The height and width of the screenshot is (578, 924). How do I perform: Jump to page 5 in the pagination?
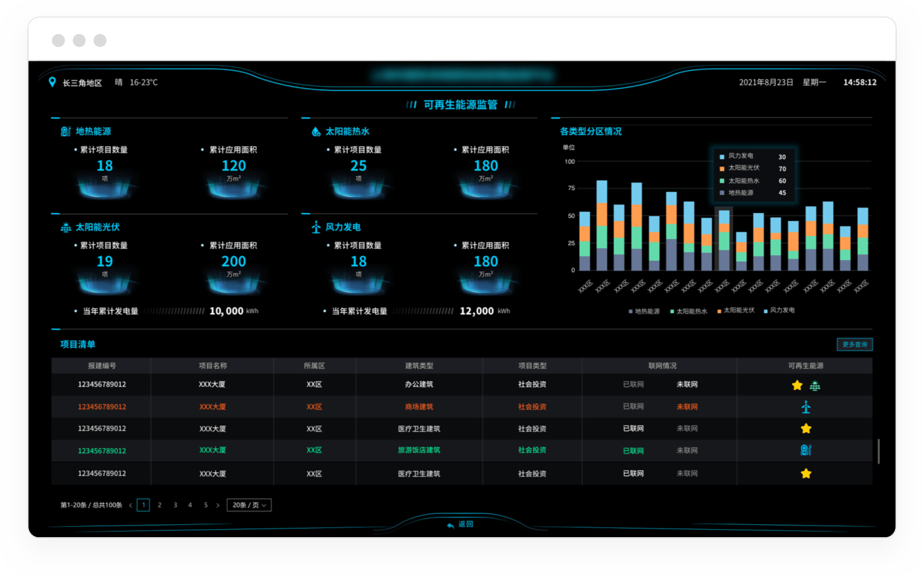tap(206, 505)
